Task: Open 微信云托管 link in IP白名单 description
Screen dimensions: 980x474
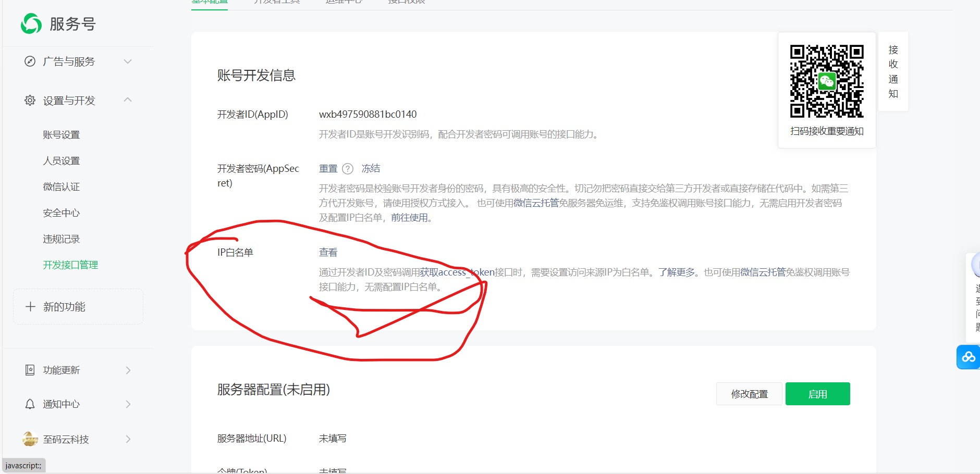Action: tap(763, 272)
